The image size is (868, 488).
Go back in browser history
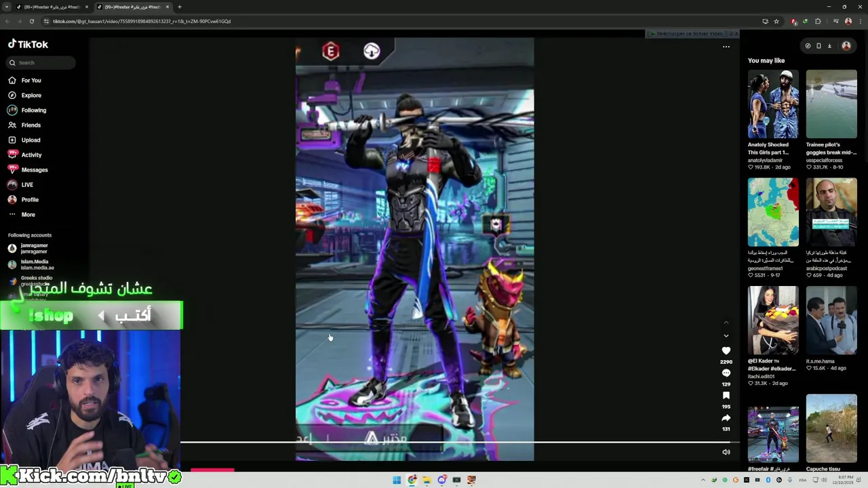[x=7, y=21]
